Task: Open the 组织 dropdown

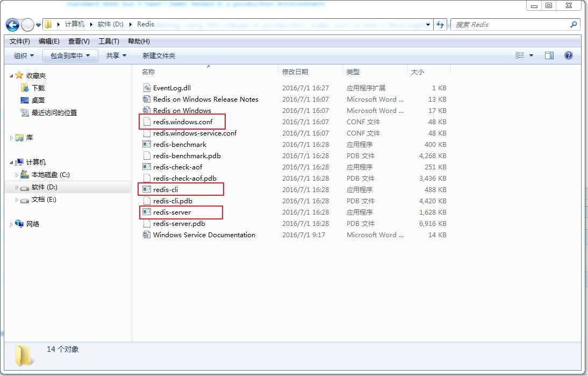Action: 24,55
